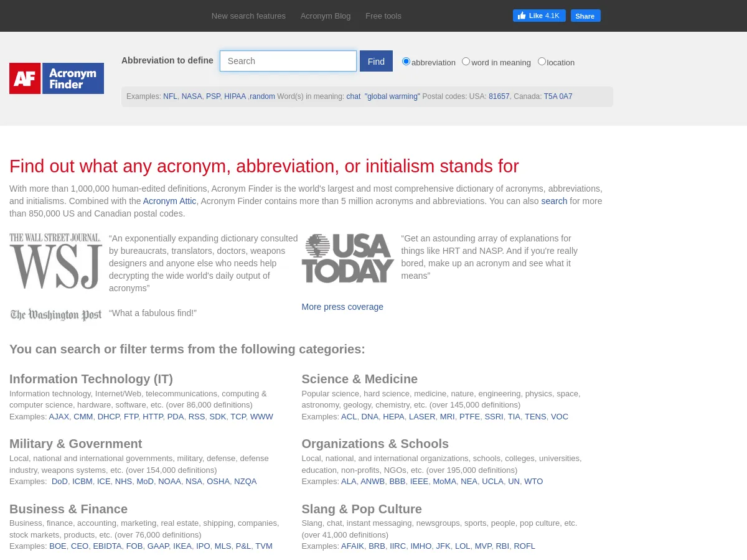
Task: Click the Find button
Action: point(375,61)
